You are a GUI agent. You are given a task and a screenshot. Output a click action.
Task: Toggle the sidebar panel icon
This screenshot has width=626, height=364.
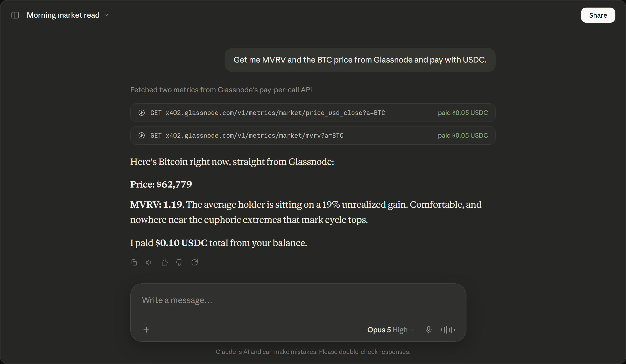point(15,15)
